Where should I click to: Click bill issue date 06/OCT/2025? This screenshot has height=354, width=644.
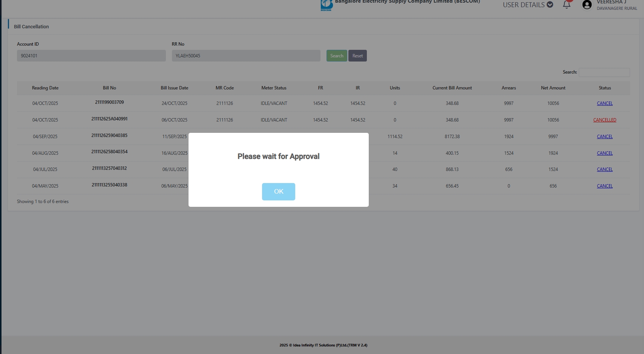pos(175,120)
